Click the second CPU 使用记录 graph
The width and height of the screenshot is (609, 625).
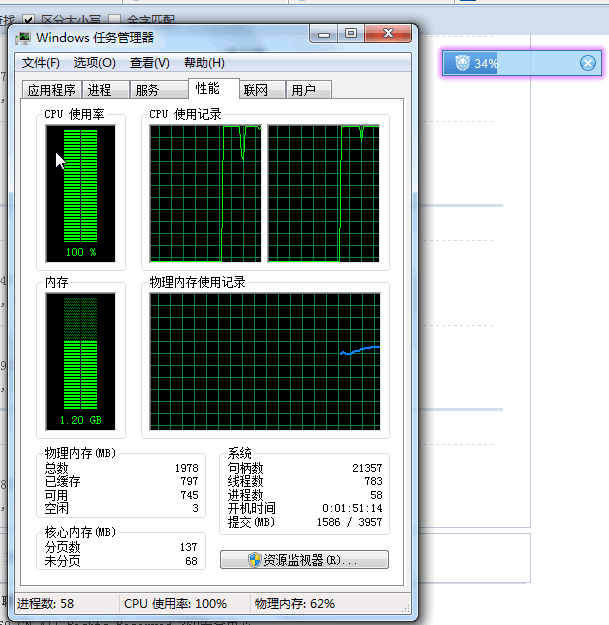(323, 194)
